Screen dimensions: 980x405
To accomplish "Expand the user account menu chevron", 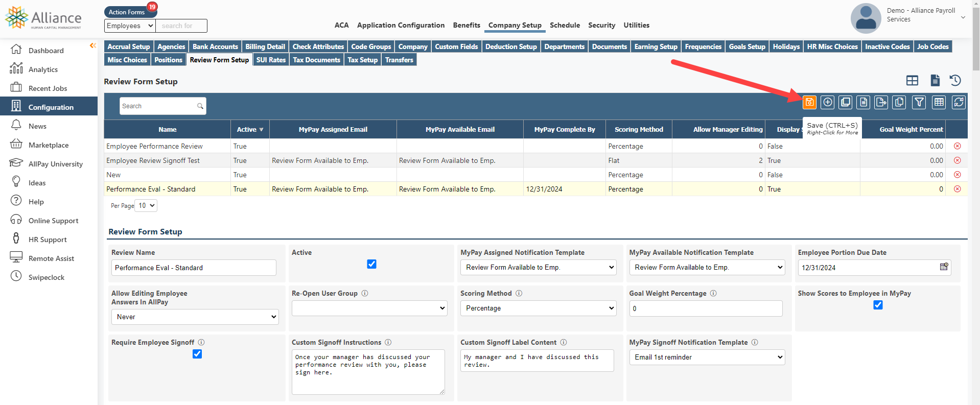I will pyautogui.click(x=963, y=17).
